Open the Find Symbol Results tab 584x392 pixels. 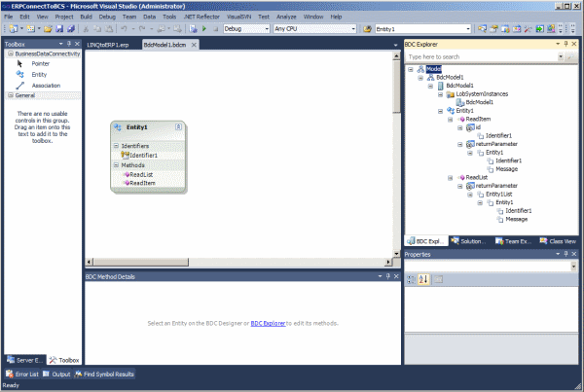point(104,374)
